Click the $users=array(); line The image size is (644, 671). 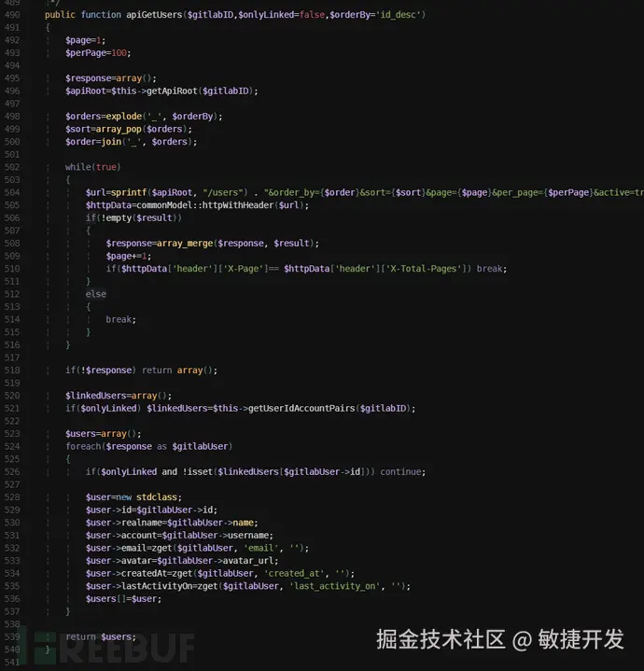point(103,434)
